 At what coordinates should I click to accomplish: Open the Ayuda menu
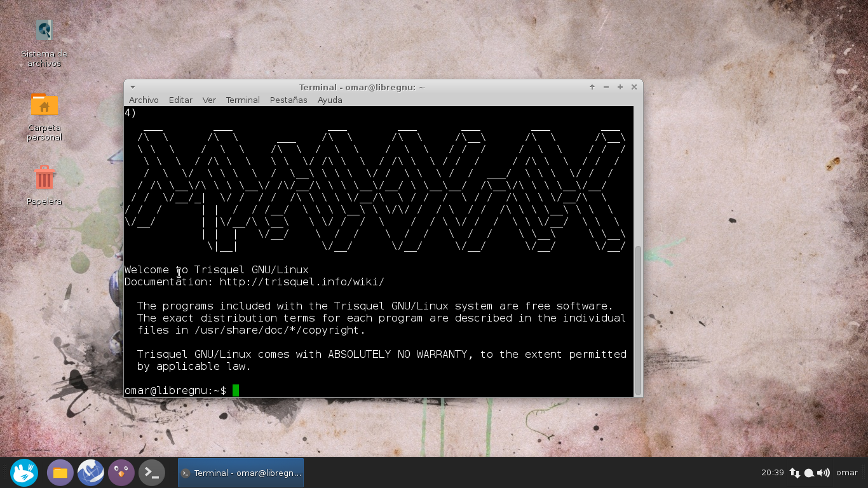(x=330, y=100)
